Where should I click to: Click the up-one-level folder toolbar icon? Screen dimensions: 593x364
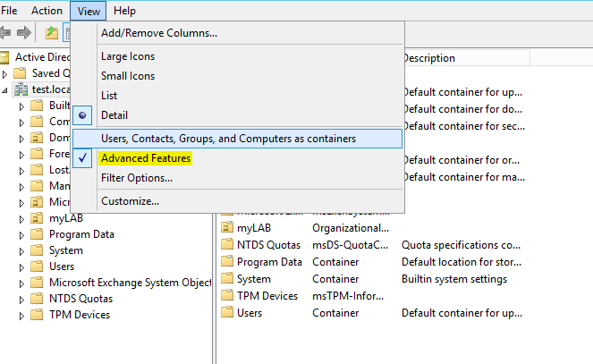(52, 33)
